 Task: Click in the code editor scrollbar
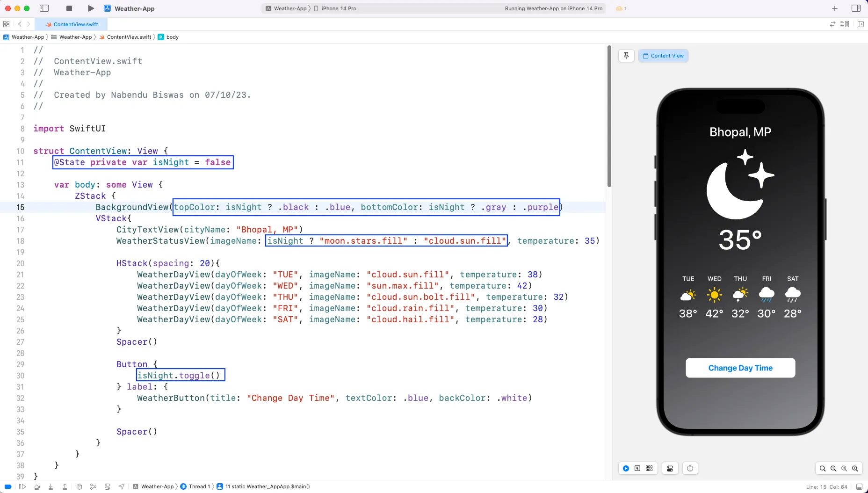click(609, 116)
